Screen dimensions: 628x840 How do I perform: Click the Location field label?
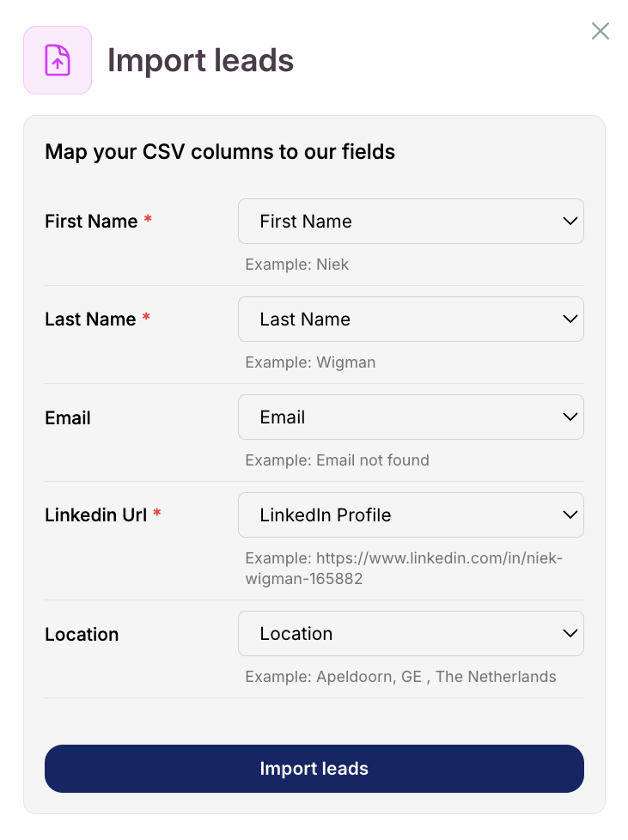(82, 635)
